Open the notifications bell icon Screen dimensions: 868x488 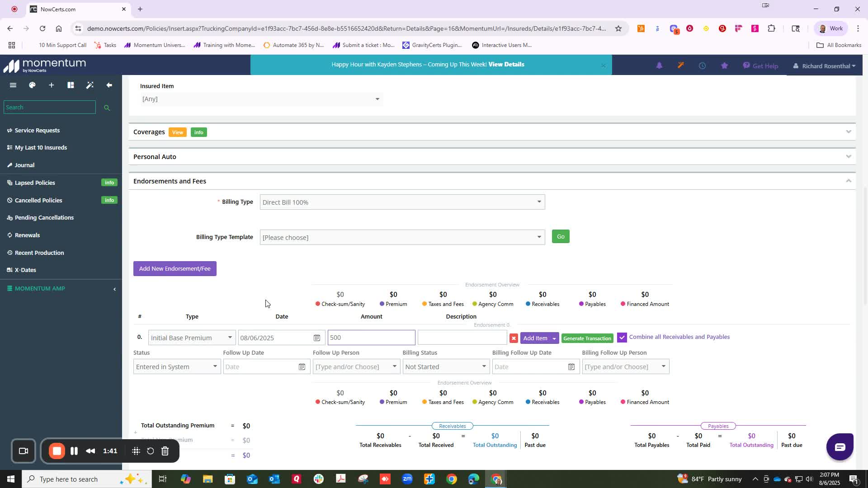click(659, 66)
